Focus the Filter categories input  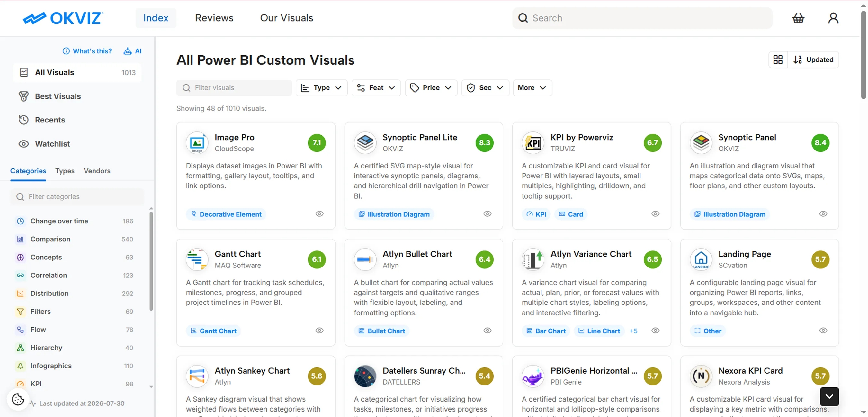(x=77, y=197)
